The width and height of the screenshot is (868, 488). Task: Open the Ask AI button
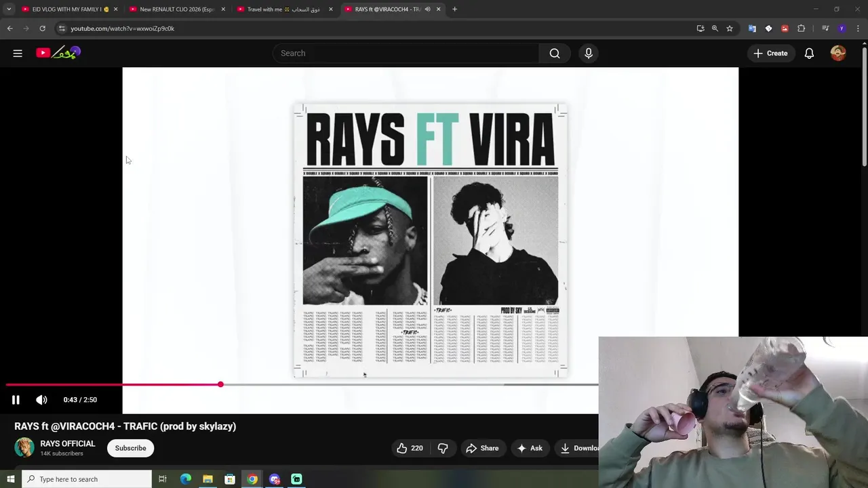coord(530,448)
